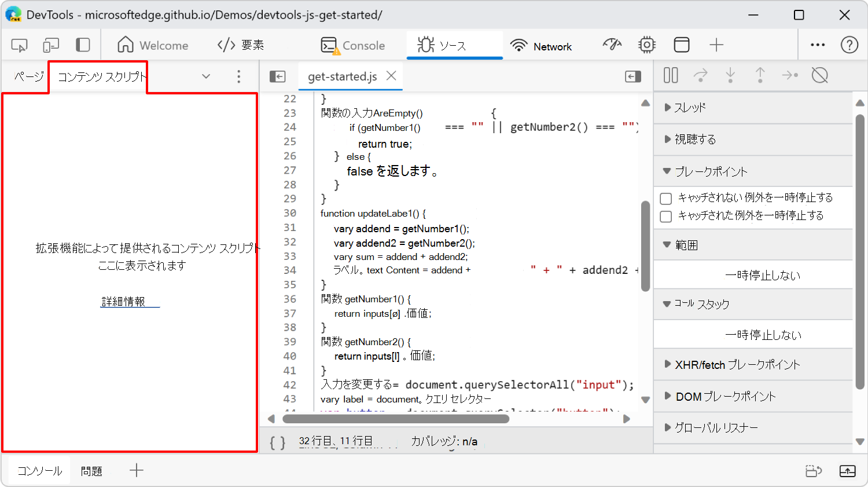Expand DOM ブレークポイント section
The width and height of the screenshot is (868, 487).
(x=753, y=397)
